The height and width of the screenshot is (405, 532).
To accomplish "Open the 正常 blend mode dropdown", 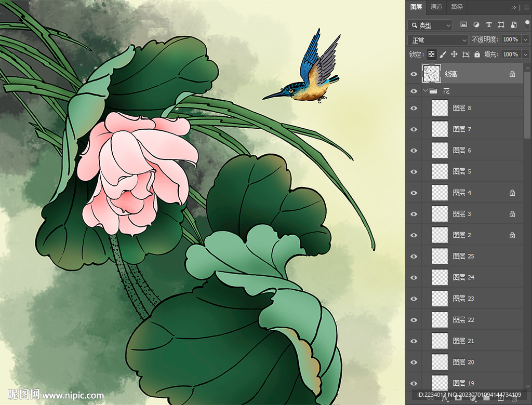I will (438, 40).
